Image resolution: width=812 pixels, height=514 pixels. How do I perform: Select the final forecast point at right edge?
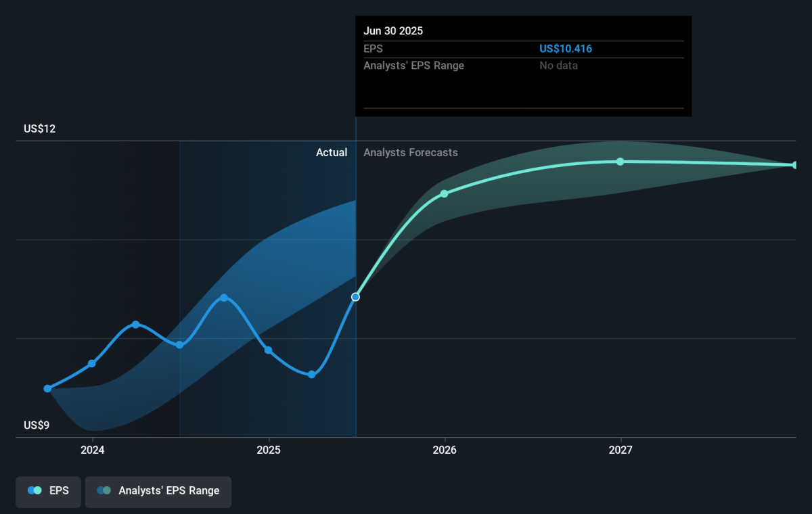(795, 165)
